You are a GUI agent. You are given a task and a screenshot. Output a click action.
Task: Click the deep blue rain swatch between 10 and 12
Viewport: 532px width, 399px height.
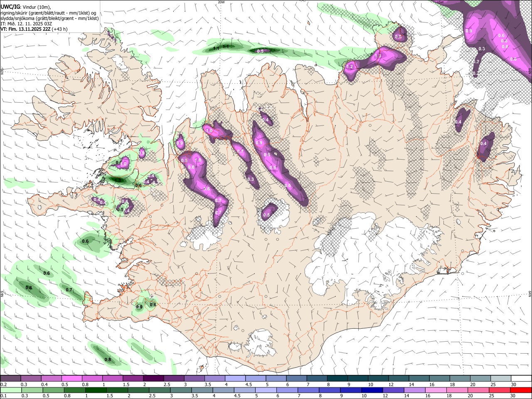pyautogui.click(x=372, y=390)
